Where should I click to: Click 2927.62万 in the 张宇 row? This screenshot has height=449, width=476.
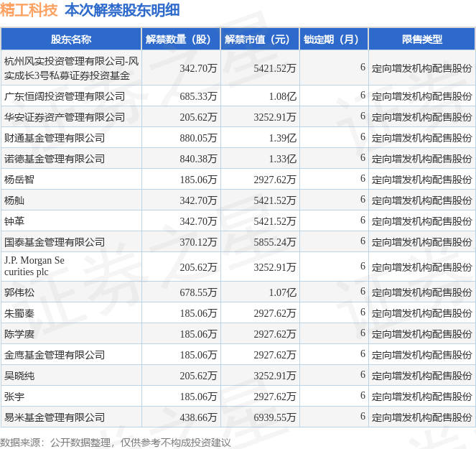coord(275,397)
